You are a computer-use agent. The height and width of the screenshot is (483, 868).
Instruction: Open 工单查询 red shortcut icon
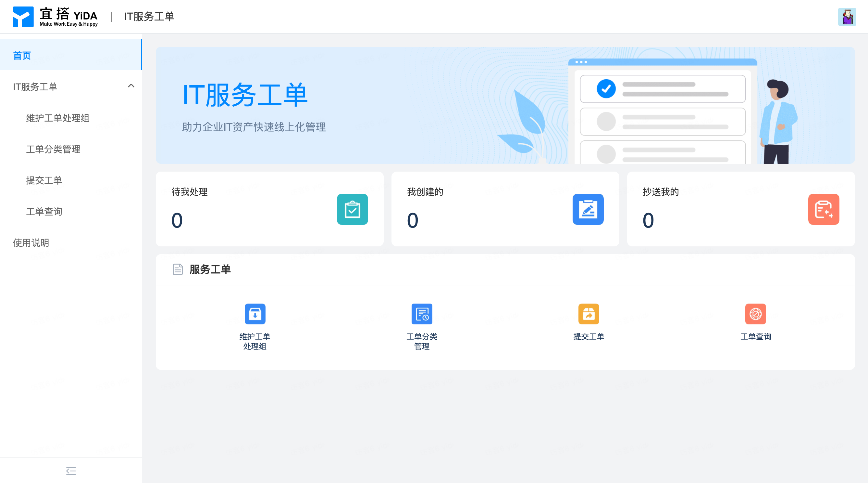pyautogui.click(x=755, y=314)
